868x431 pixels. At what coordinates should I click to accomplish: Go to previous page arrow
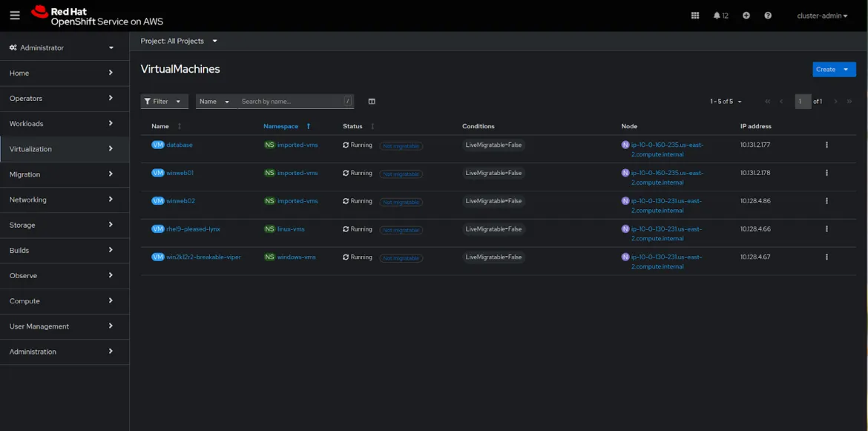click(x=781, y=101)
